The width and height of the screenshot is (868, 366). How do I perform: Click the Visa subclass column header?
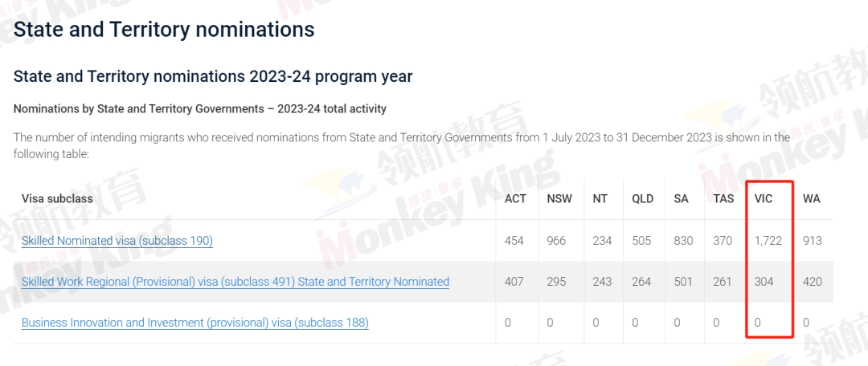click(57, 198)
